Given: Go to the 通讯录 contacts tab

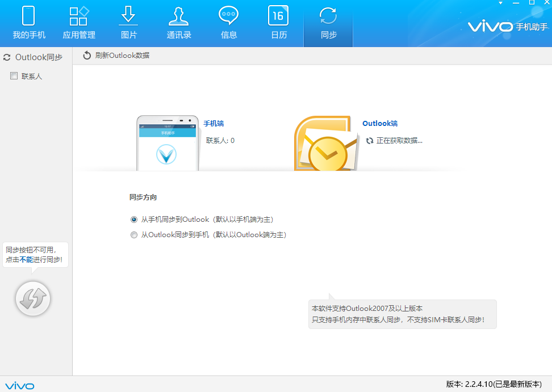Looking at the screenshot, I should pyautogui.click(x=179, y=23).
